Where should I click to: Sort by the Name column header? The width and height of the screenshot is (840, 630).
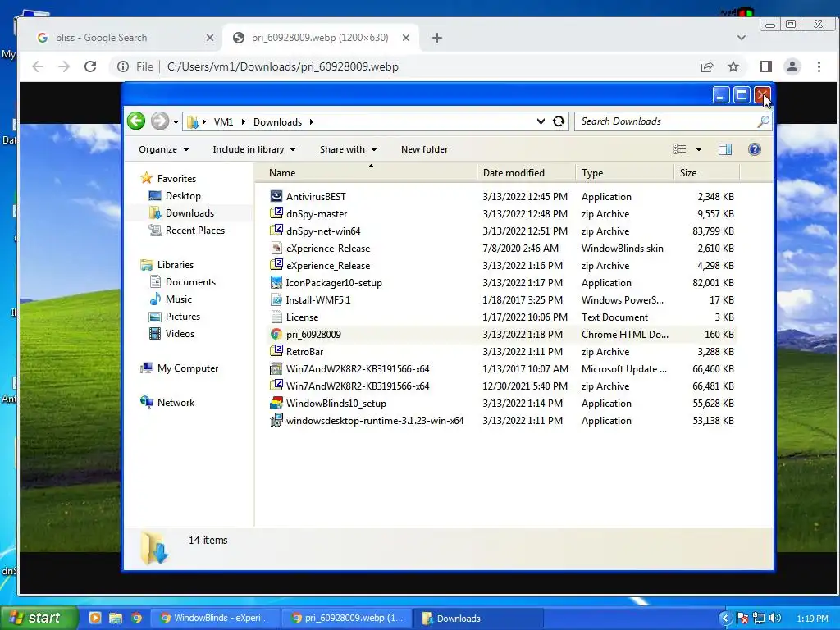365,173
